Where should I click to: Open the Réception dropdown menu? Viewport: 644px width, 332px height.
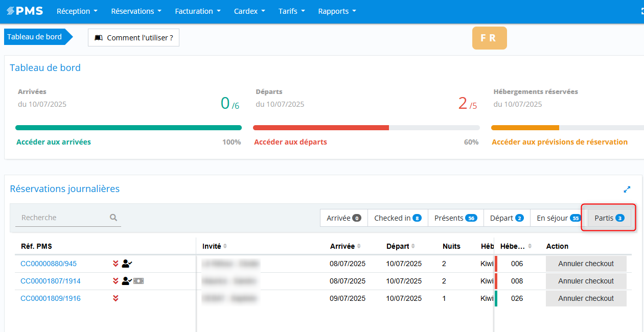tap(77, 11)
